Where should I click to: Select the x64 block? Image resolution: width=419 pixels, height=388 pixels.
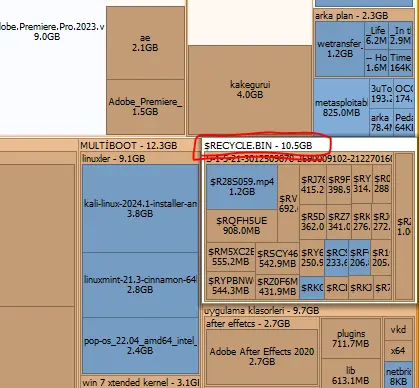tap(398, 351)
